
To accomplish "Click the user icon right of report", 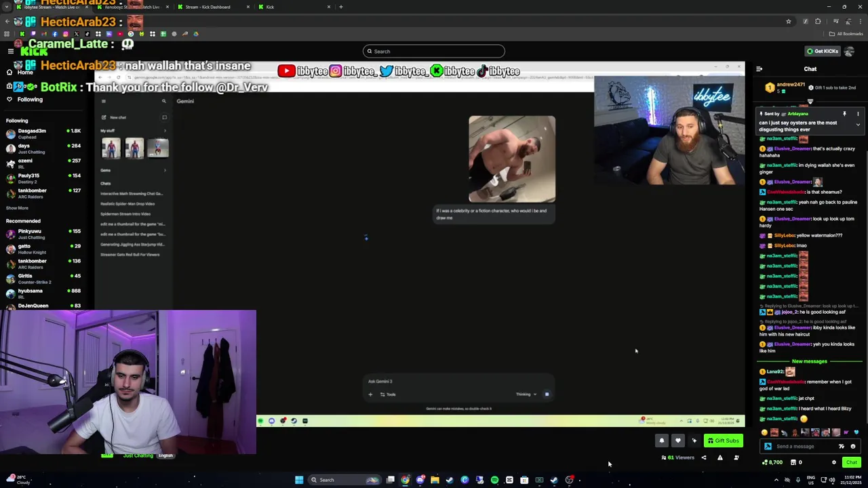I will point(736,457).
